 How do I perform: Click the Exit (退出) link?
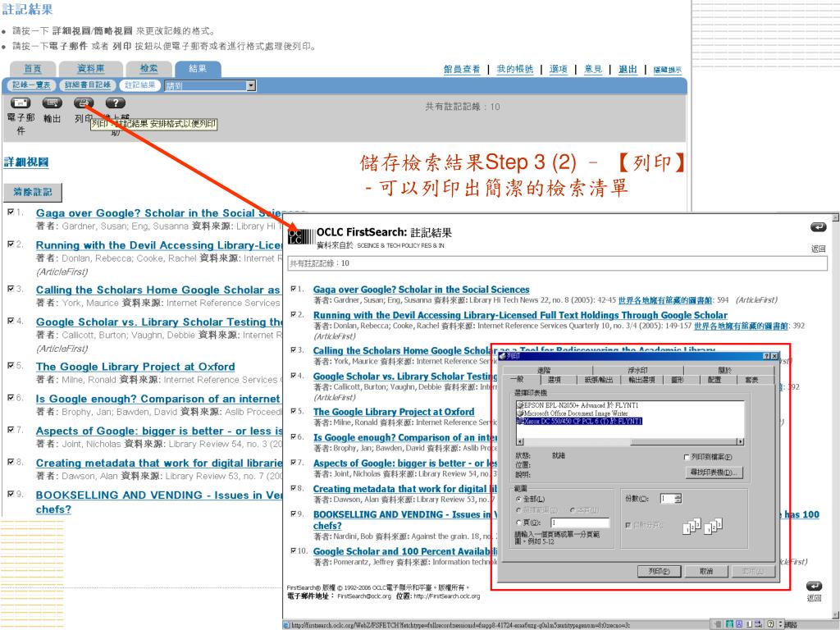pyautogui.click(x=628, y=69)
